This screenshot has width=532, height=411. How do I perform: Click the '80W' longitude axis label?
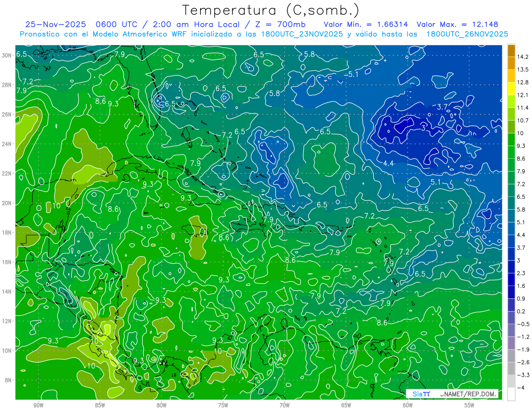(161, 405)
